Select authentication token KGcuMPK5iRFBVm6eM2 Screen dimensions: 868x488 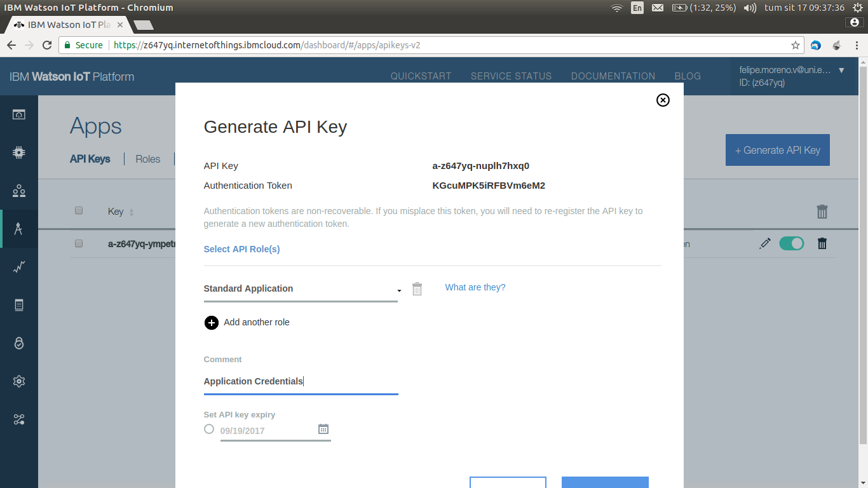click(x=489, y=186)
